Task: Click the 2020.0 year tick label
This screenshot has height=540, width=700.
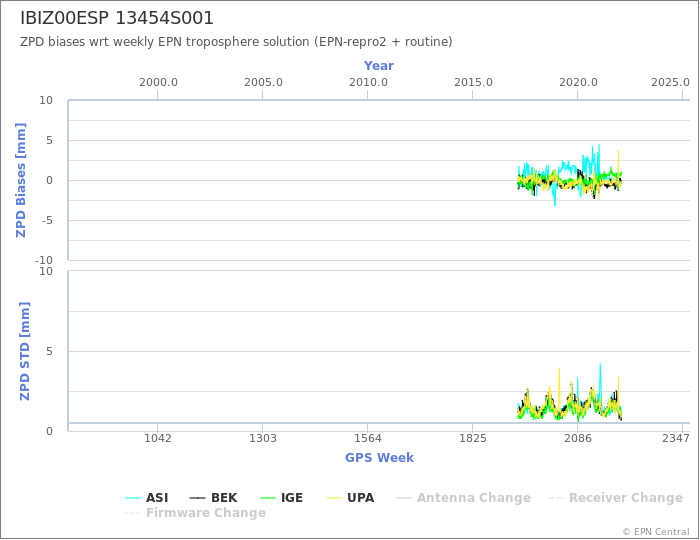Action: pos(578,83)
